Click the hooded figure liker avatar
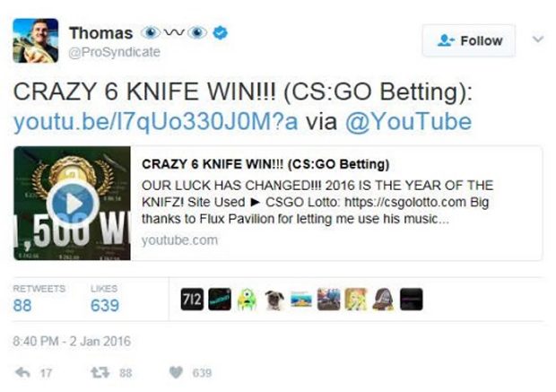This screenshot has width=556, height=392. click(x=384, y=300)
